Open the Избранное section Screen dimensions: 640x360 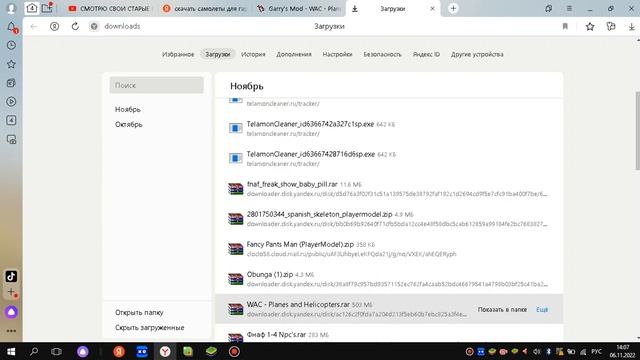(x=178, y=54)
